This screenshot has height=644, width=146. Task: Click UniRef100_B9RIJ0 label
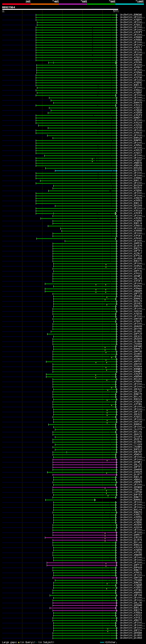(131, 85)
